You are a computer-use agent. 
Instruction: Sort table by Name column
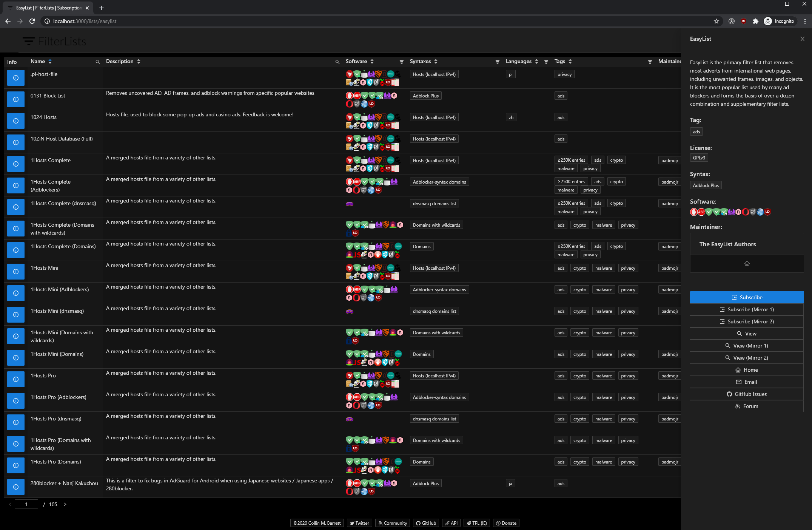tap(50, 62)
